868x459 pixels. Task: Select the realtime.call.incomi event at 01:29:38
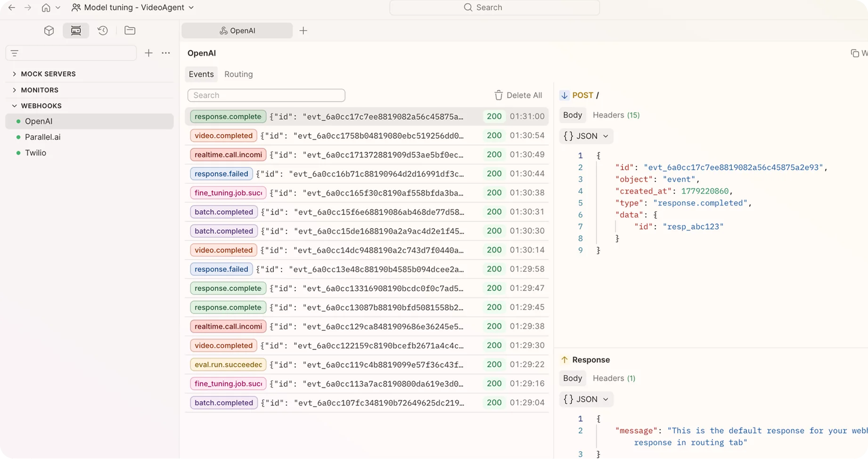(x=367, y=327)
